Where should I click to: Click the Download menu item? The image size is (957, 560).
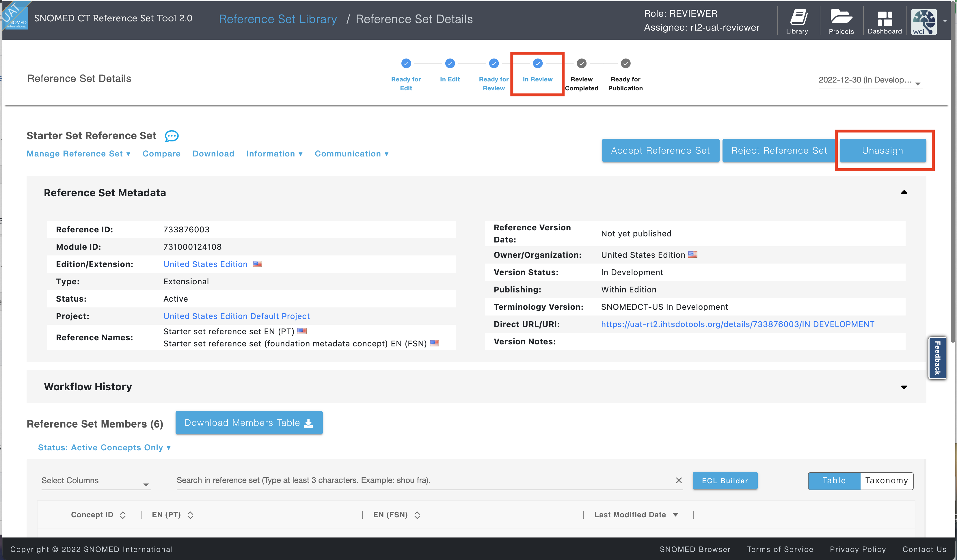coord(213,154)
